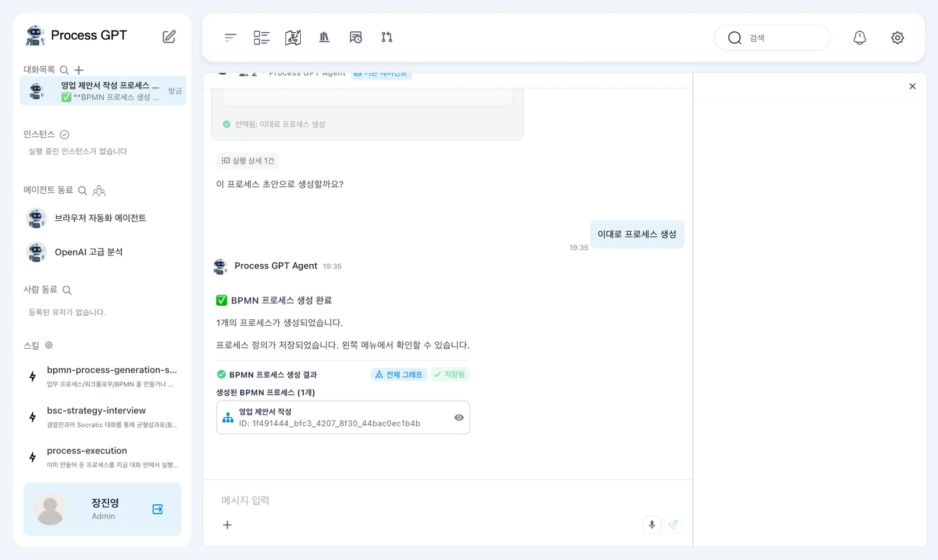Image resolution: width=938 pixels, height=560 pixels.
Task: Click the new chat edit icon beside Process GPT
Action: (169, 37)
